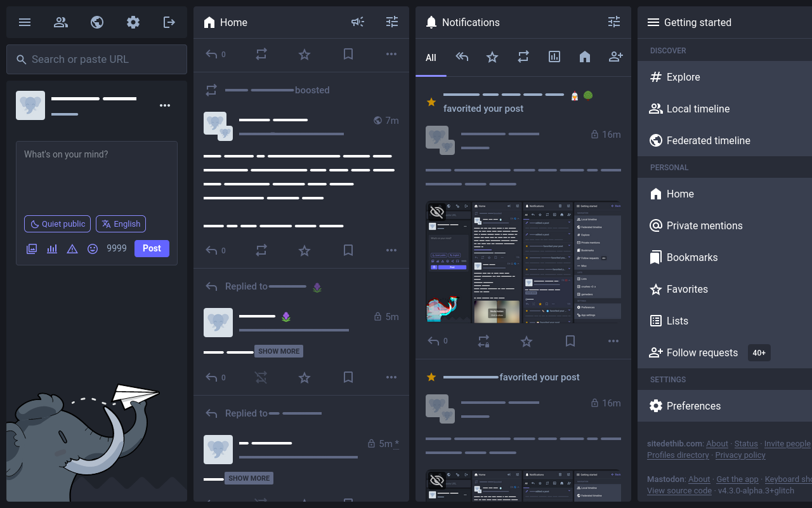The image size is (812, 508).
Task: Open the English language selector
Action: click(121, 224)
